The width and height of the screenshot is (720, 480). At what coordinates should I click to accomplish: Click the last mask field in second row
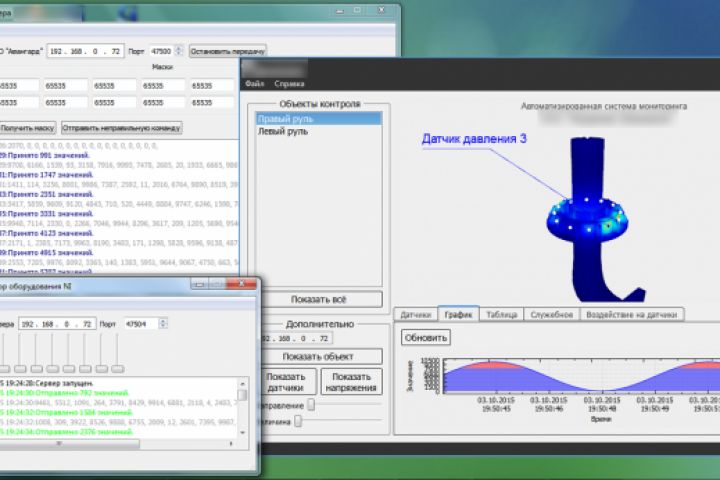click(213, 103)
